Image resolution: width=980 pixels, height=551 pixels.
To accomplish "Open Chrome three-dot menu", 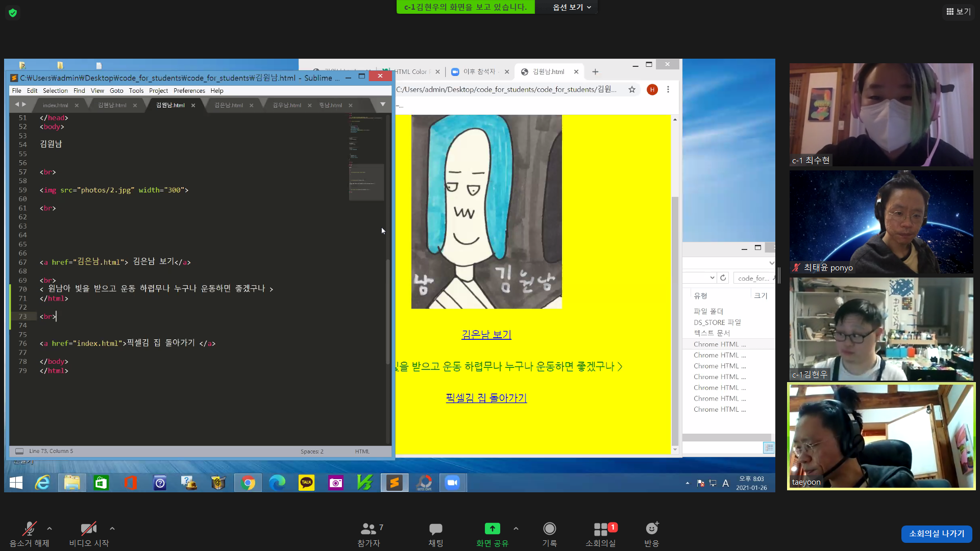I will coord(668,89).
